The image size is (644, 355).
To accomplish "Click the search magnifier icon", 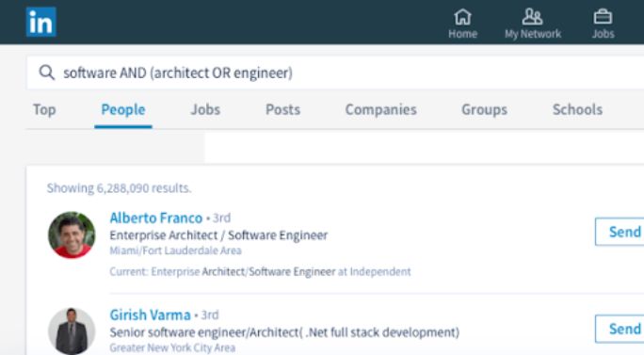I will 46,73.
